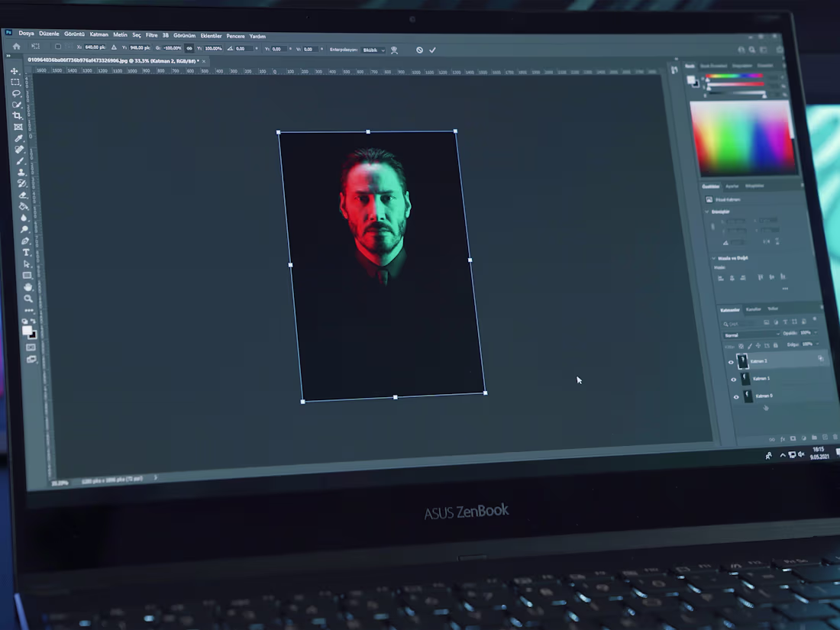Image resolution: width=840 pixels, height=630 pixels.
Task: Select the Pen tool
Action: coord(25,241)
